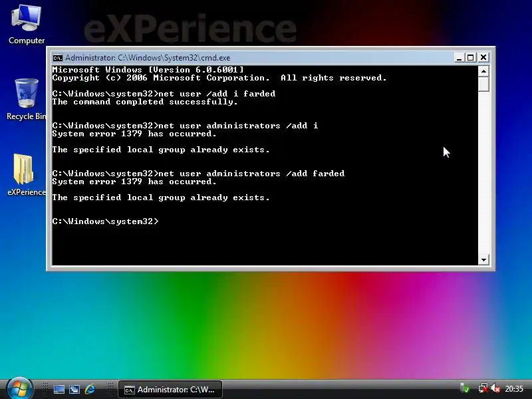This screenshot has height=399, width=532.
Task: Click Administrator cmd taskbar button
Action: point(170,390)
